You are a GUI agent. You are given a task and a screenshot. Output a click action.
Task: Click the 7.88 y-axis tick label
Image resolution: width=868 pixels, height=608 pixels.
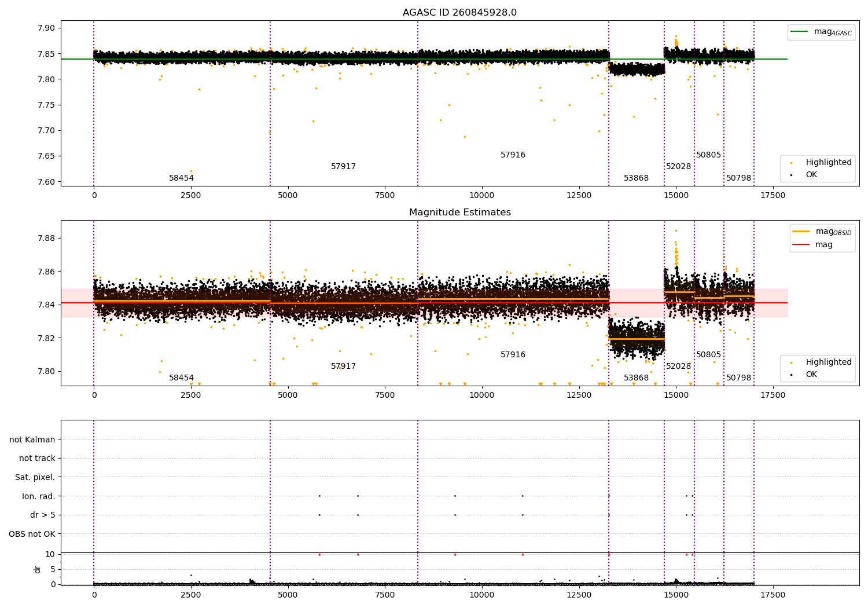point(46,238)
